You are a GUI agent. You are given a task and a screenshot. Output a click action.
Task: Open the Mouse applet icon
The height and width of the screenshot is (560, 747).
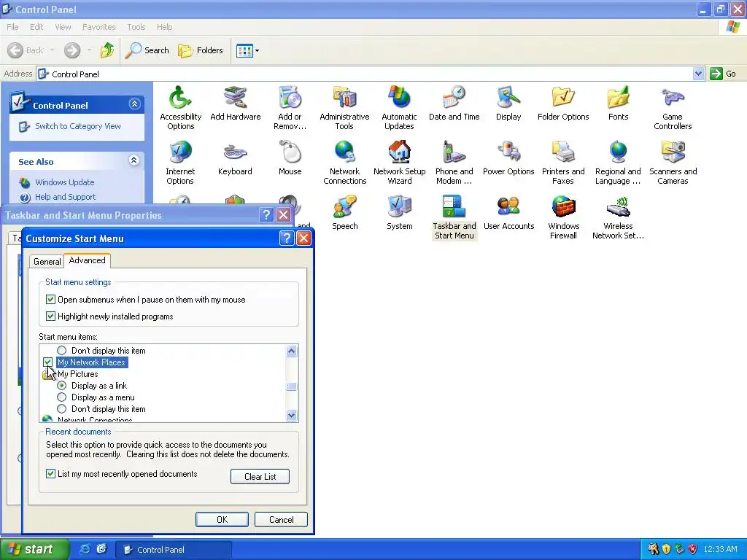click(x=290, y=158)
